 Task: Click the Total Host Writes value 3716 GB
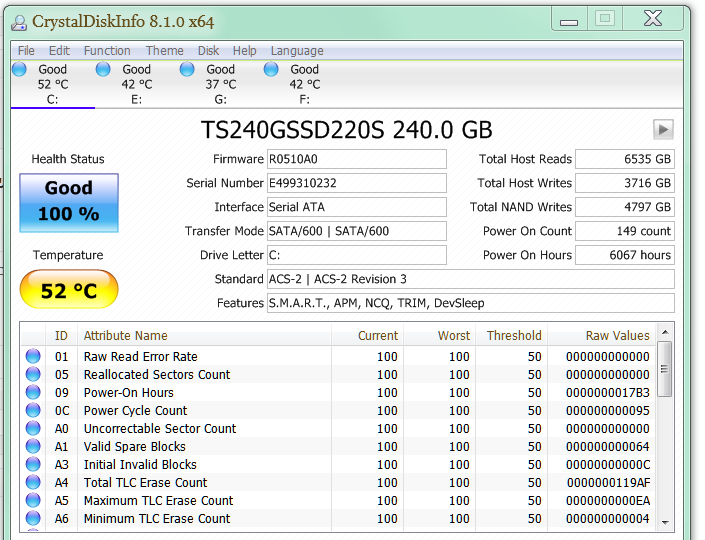[x=625, y=183]
